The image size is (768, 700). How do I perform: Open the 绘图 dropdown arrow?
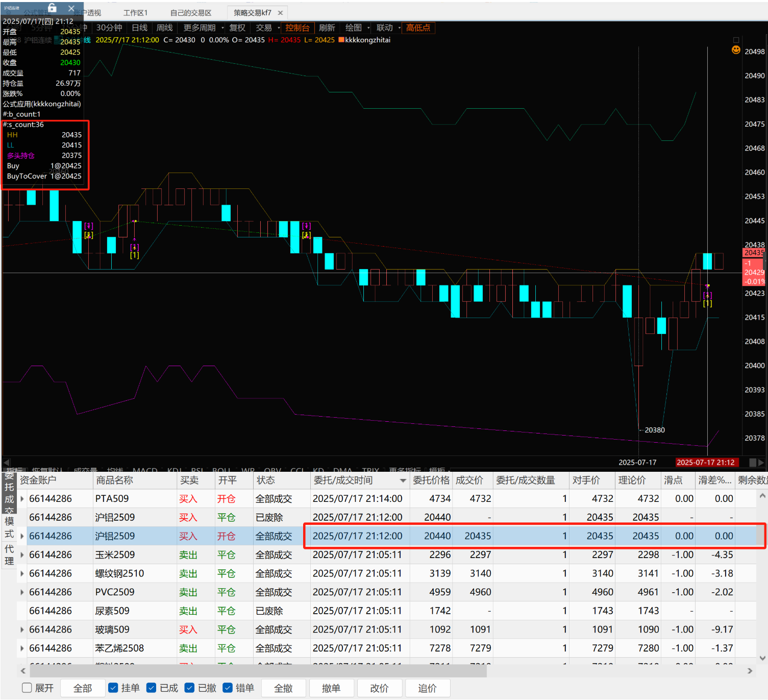pyautogui.click(x=368, y=28)
